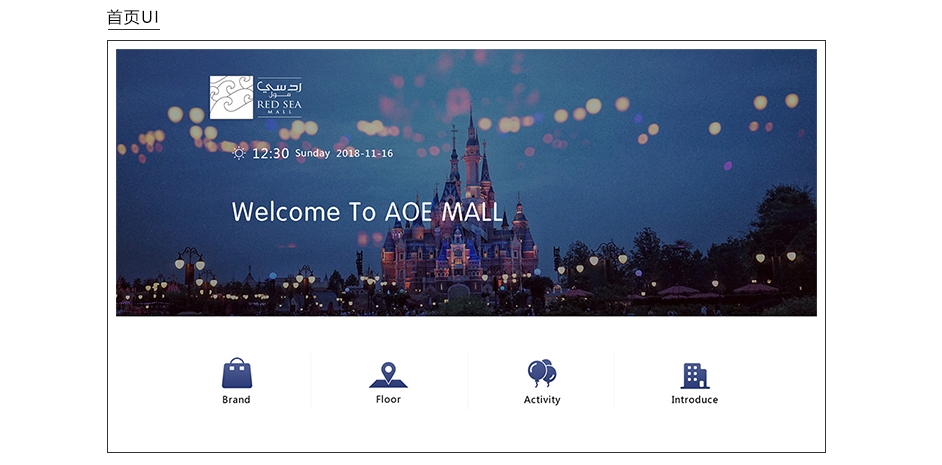Click the illuminated castle in the banner
The image size is (942, 465).
[x=461, y=230]
